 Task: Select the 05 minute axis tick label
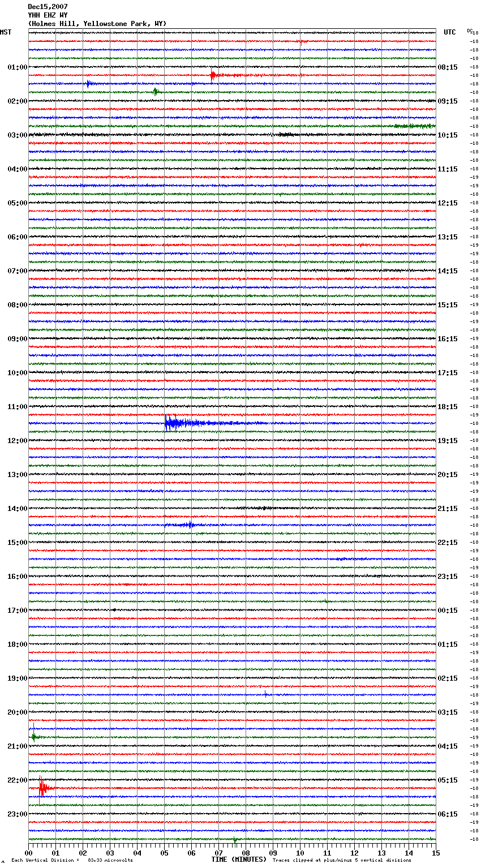[165, 853]
